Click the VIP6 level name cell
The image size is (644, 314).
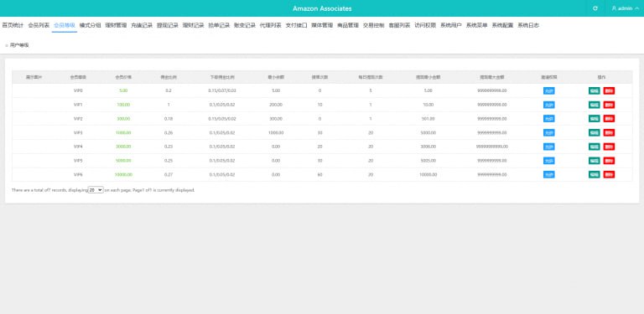pos(78,175)
